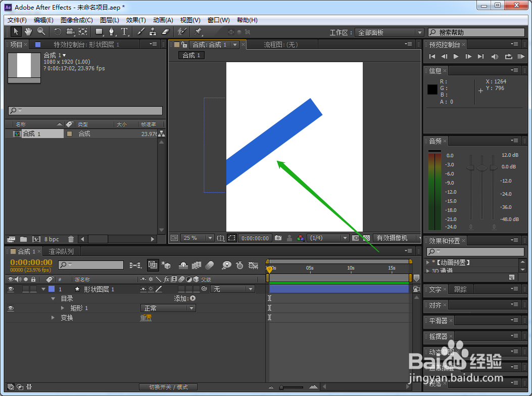Toggle the viewer lock icon beside 合成 tab

[184, 45]
